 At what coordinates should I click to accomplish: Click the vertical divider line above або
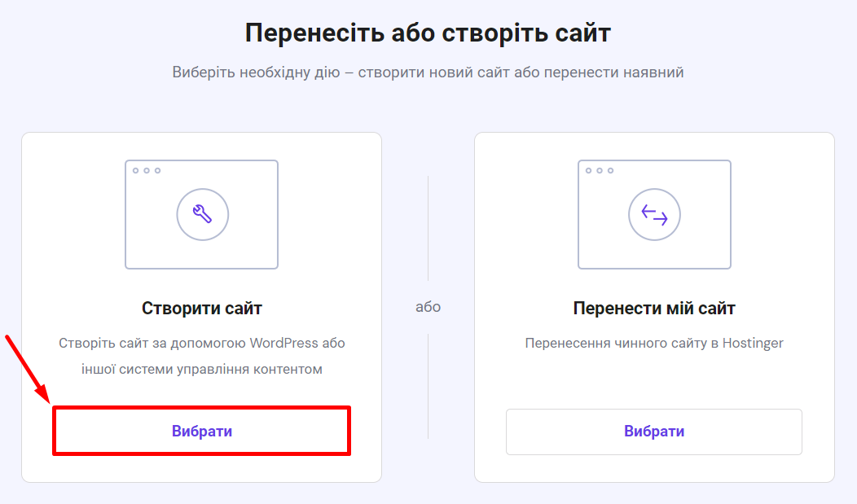tap(428, 228)
